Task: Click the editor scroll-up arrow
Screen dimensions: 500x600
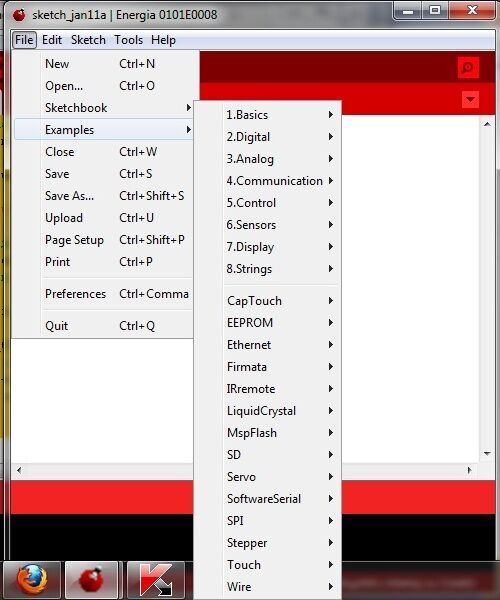Action: (487, 124)
